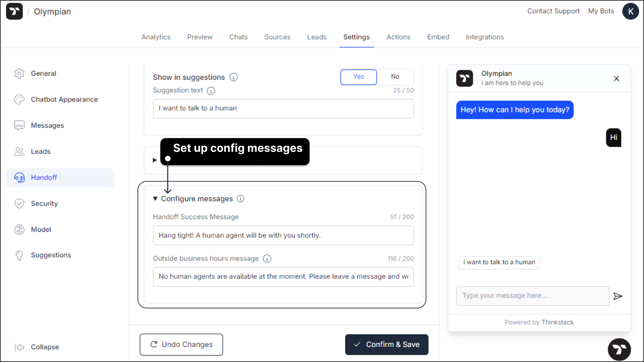Click the Thinkstack logo in top-left corner

(x=14, y=11)
